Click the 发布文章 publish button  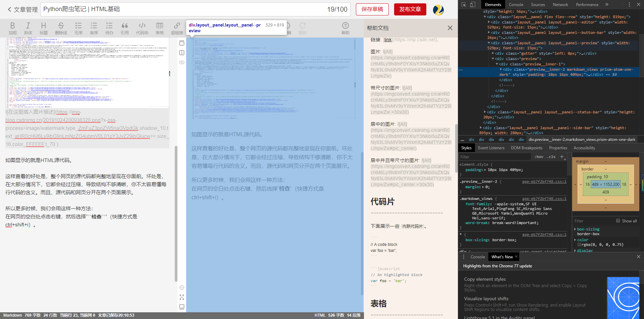coord(410,9)
